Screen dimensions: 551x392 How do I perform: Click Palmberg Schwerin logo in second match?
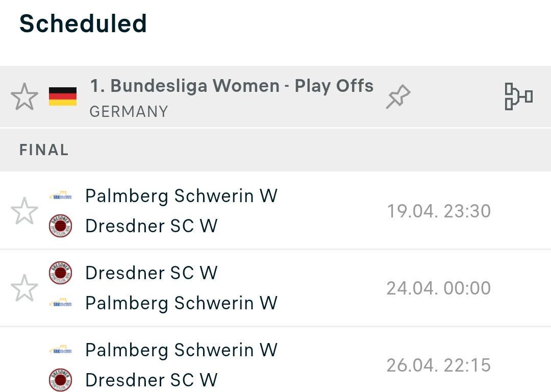tap(60, 303)
